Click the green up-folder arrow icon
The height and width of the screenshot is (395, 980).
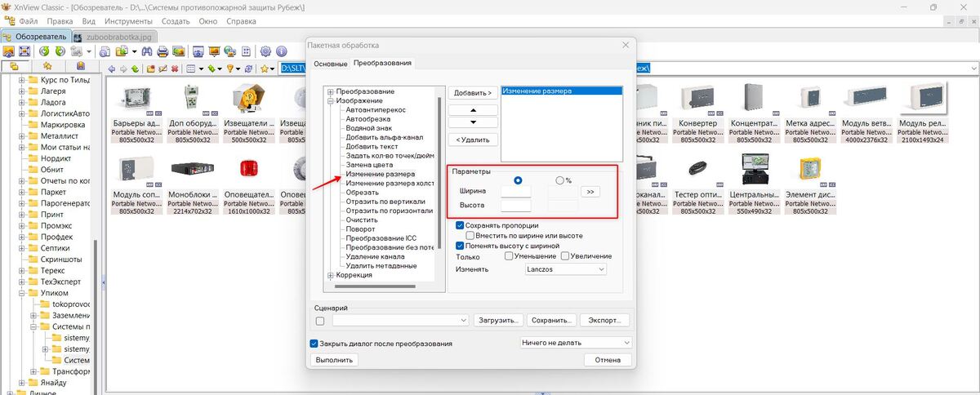point(135,69)
